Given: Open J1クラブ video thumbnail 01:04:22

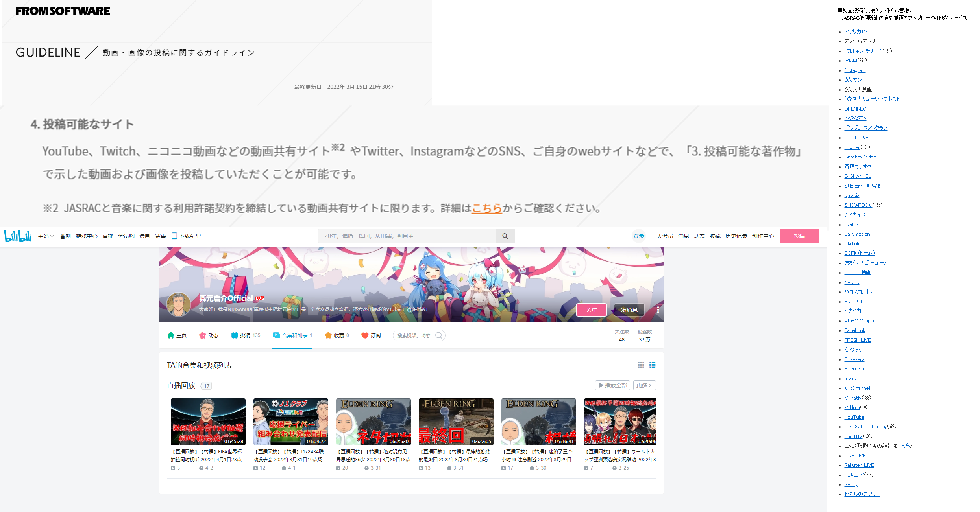Looking at the screenshot, I should [x=290, y=422].
